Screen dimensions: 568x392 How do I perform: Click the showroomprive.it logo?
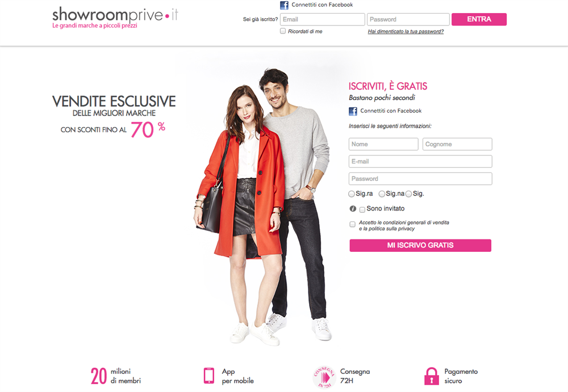pyautogui.click(x=115, y=18)
